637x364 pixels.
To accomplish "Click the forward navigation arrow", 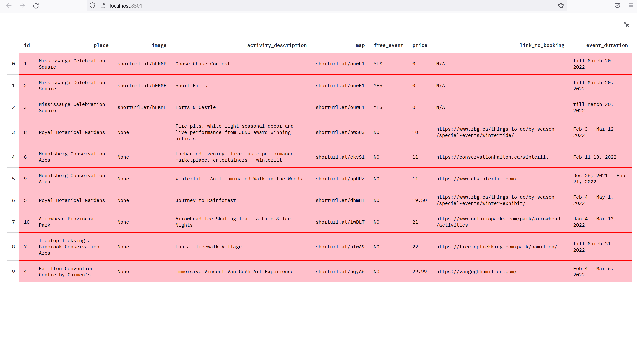I will click(22, 6).
